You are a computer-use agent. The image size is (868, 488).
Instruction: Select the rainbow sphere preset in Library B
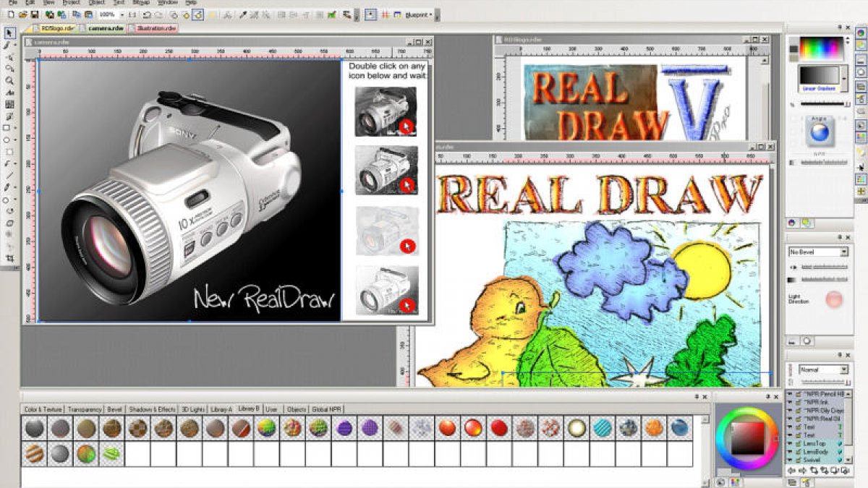[268, 428]
